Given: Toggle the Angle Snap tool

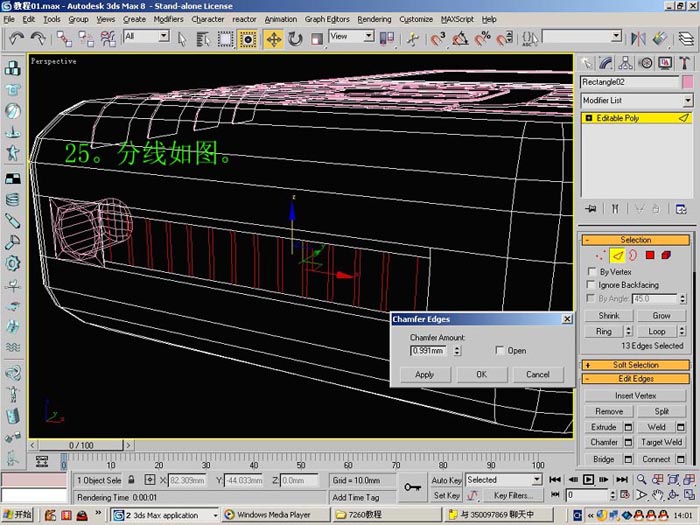Looking at the screenshot, I should pyautogui.click(x=460, y=39).
